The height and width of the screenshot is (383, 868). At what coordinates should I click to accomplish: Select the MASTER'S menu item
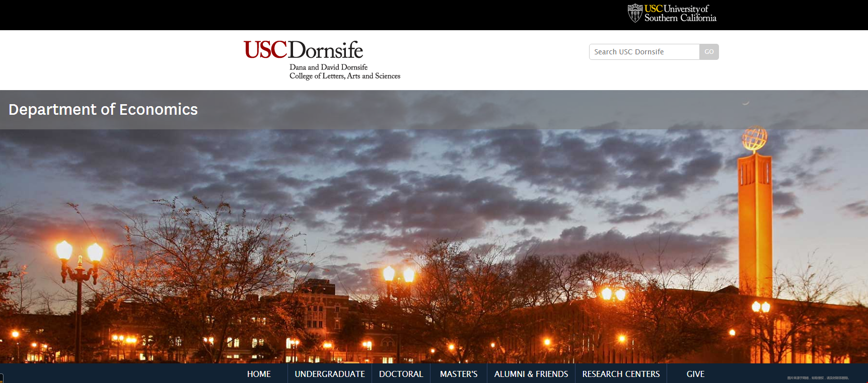(x=459, y=374)
